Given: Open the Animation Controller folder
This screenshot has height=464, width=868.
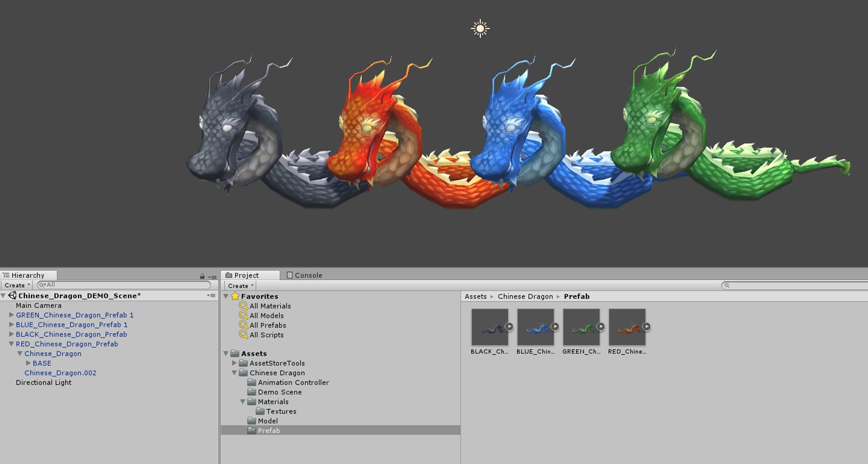Looking at the screenshot, I should coord(288,382).
